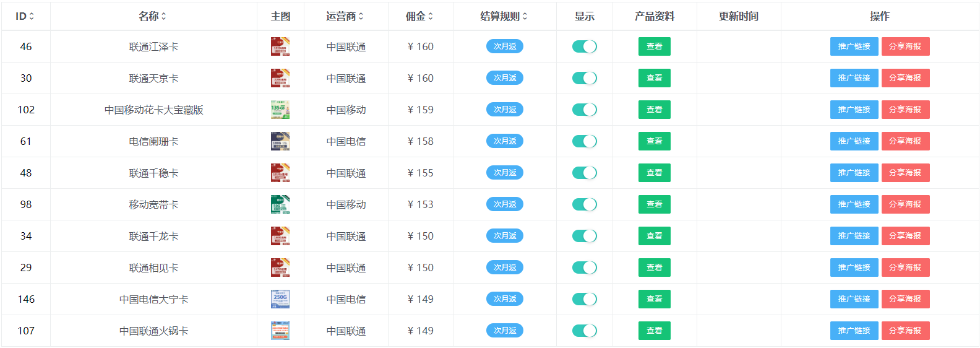Open thumbnail image for 中国联通火锅卡
This screenshot has width=980, height=348.
[x=280, y=331]
